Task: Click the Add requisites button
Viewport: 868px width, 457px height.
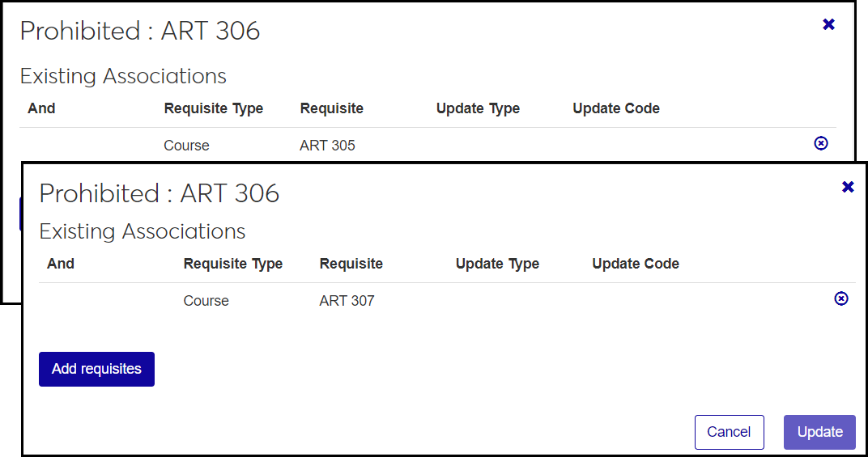Action: (x=96, y=369)
